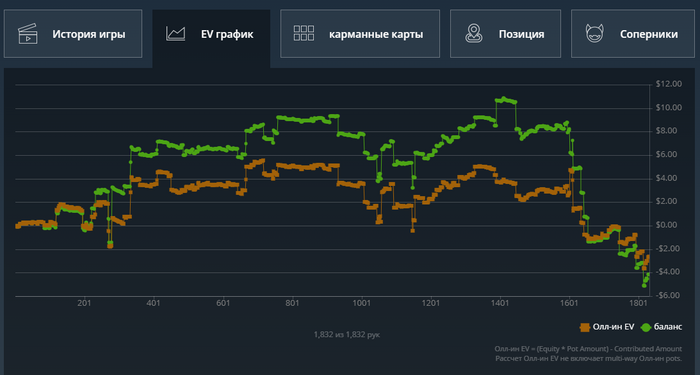Screen dimensions: 700x375
Task: Open the История игры tab
Action: (x=73, y=34)
